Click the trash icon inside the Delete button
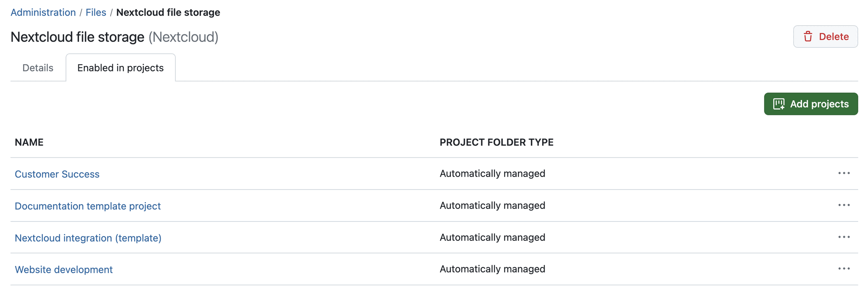The width and height of the screenshot is (868, 292). [808, 37]
